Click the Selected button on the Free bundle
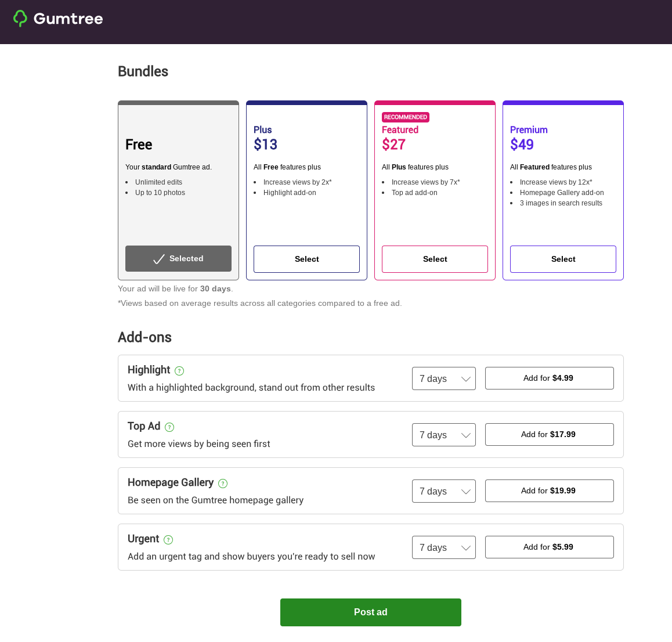The width and height of the screenshot is (672, 642). click(178, 259)
